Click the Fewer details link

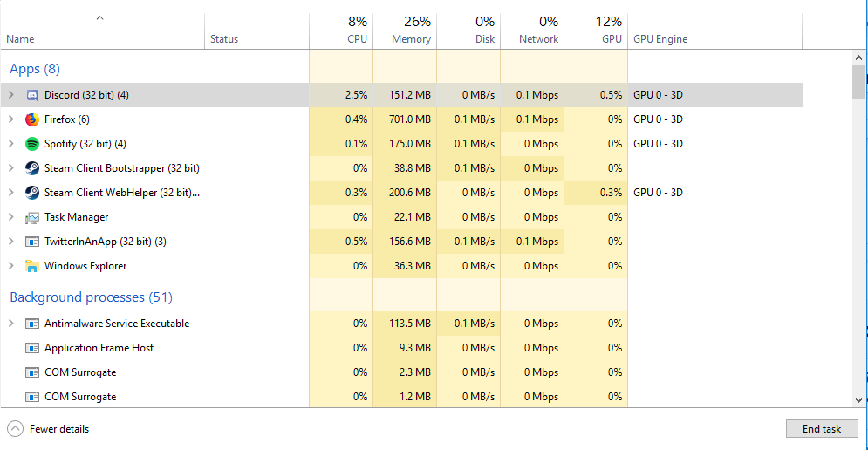point(59,429)
